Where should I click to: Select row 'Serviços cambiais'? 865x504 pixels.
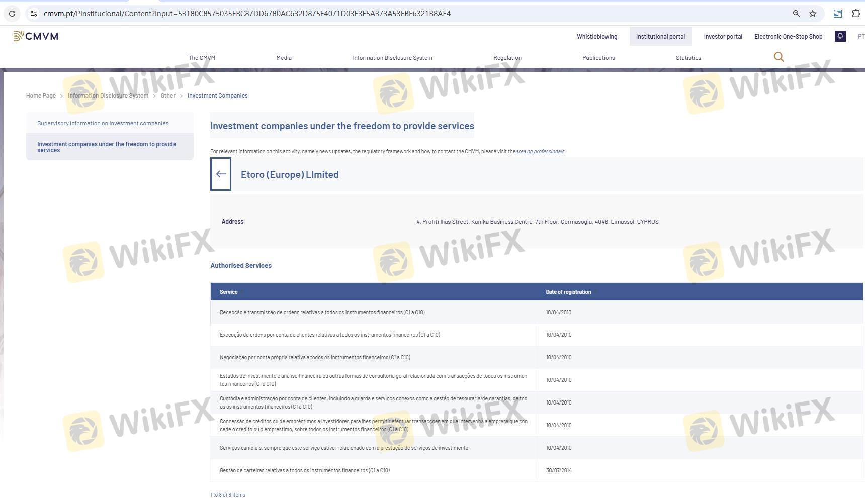click(x=537, y=448)
